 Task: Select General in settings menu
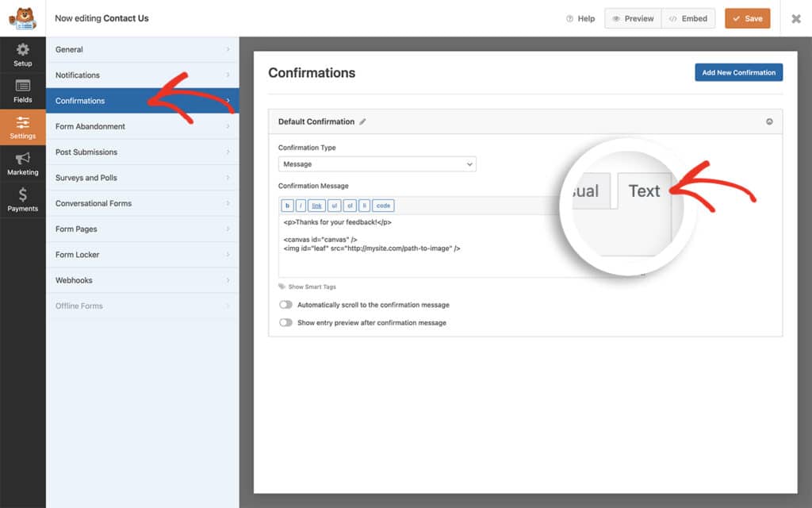click(143, 49)
